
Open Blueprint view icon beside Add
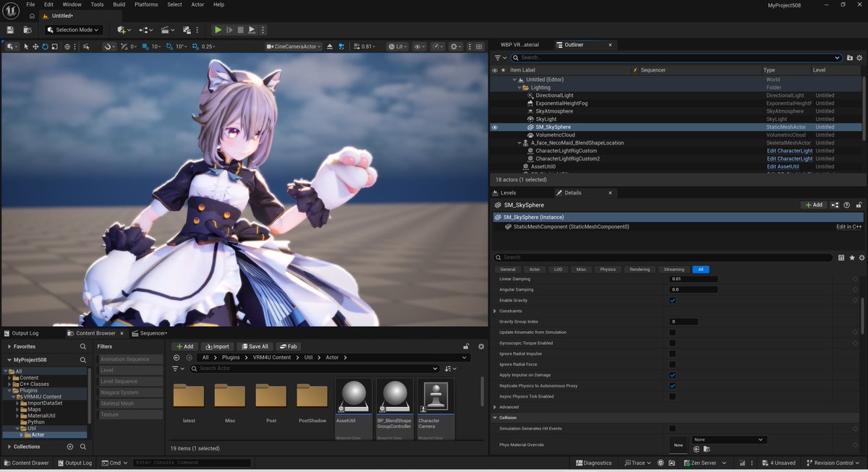(x=835, y=205)
